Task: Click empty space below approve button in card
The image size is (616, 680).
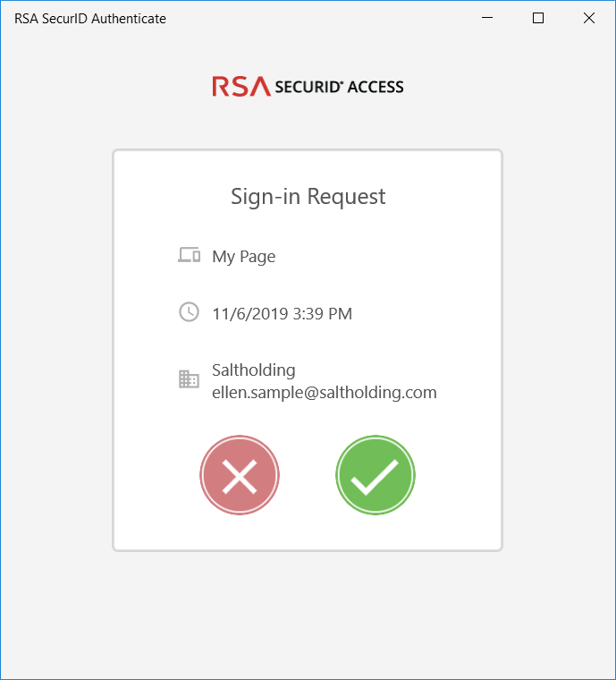Action: (x=375, y=532)
